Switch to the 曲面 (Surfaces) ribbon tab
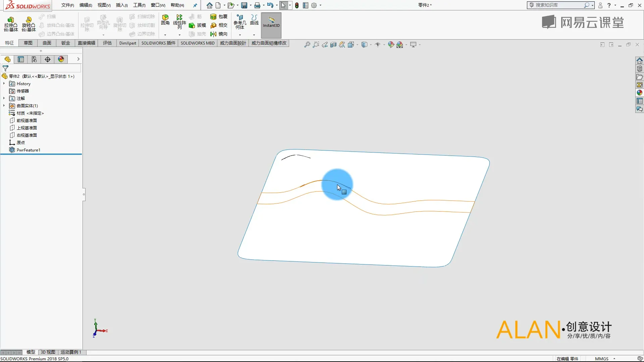This screenshot has width=644, height=362. [47, 43]
